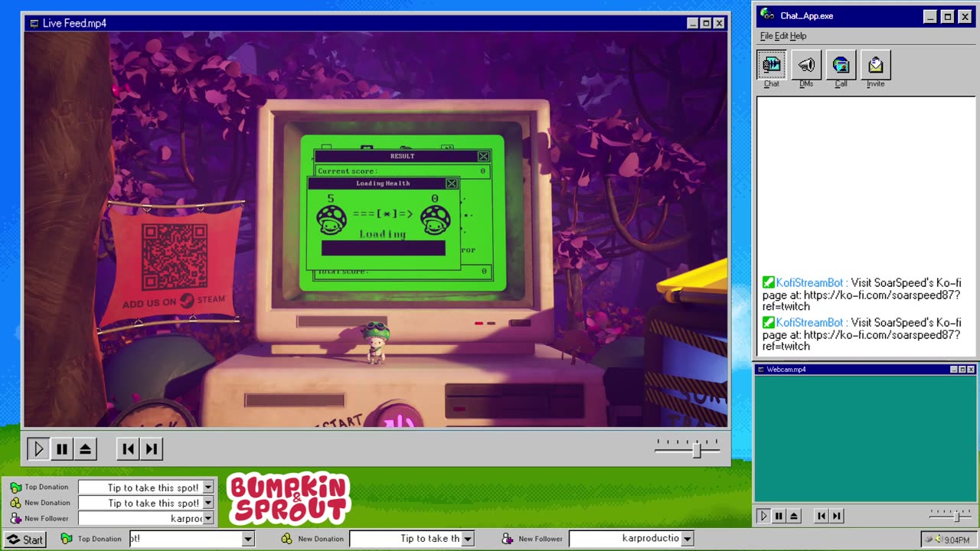Viewport: 980px width, 551px height.
Task: Click panel New Donation text field
Action: click(140, 503)
